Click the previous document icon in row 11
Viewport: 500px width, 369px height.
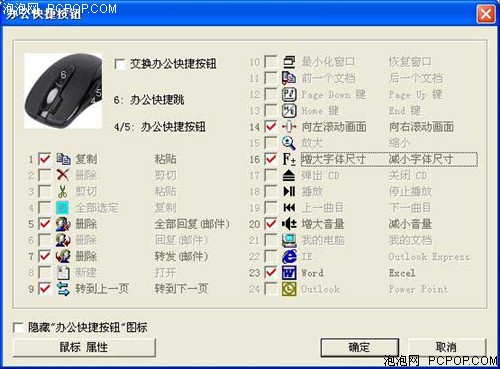(289, 78)
